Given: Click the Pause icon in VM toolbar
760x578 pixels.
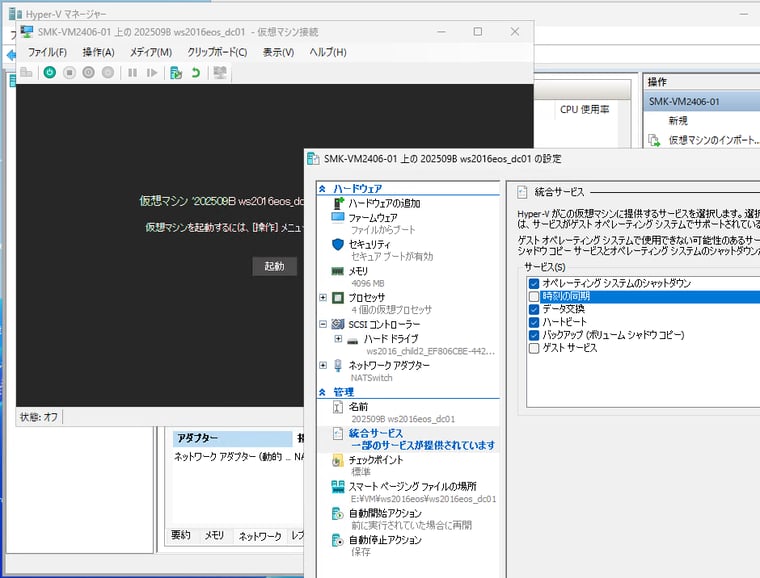Looking at the screenshot, I should pyautogui.click(x=132, y=73).
